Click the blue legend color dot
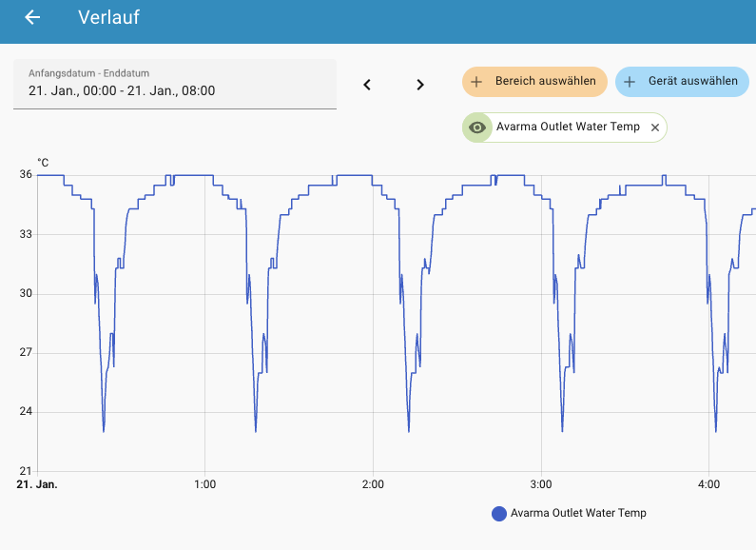This screenshot has width=756, height=550. point(499,514)
